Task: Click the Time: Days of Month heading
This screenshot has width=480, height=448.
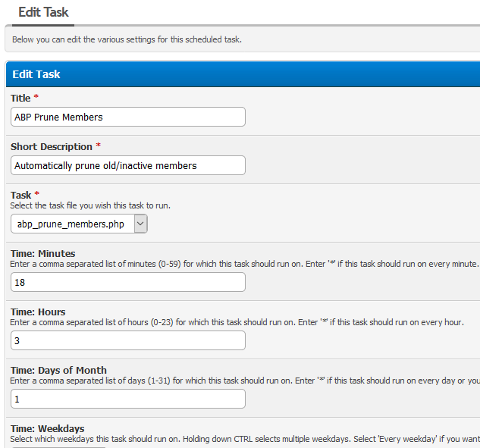Action: [x=58, y=370]
